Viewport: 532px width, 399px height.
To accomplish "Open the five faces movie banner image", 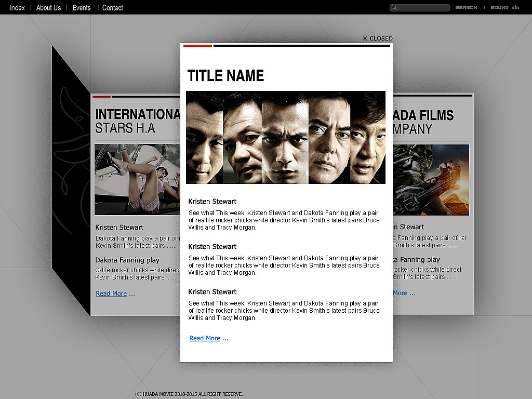I will tap(286, 137).
